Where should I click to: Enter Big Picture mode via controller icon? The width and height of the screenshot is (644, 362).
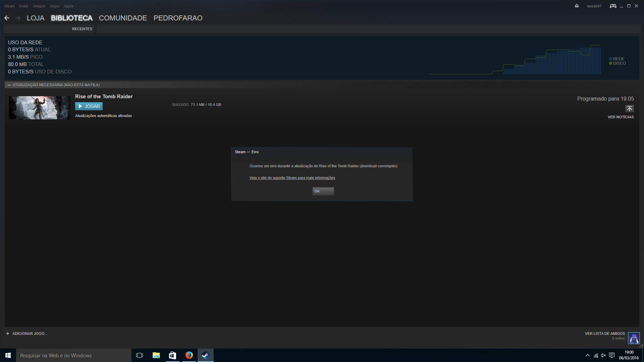(x=613, y=6)
